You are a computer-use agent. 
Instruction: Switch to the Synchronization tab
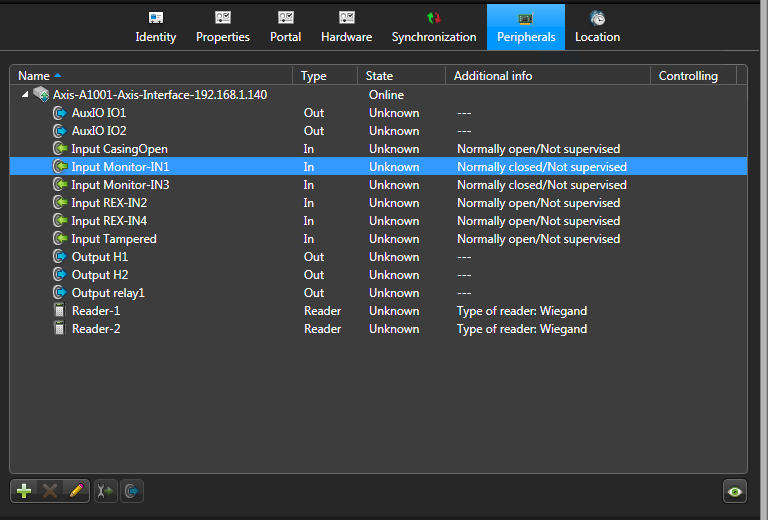click(x=433, y=27)
